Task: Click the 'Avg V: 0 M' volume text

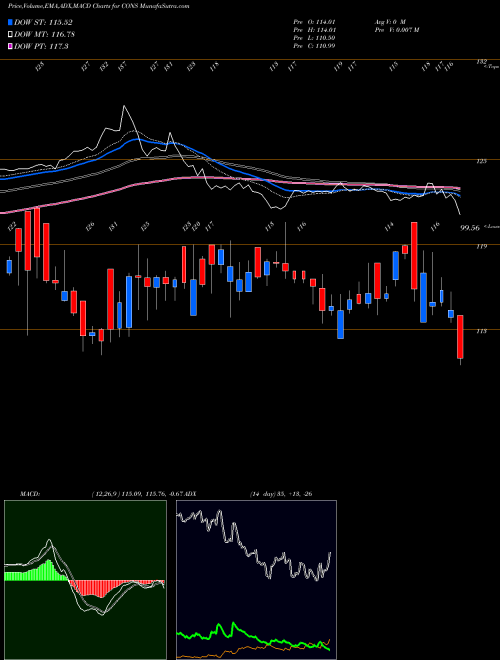Action: 389,21
